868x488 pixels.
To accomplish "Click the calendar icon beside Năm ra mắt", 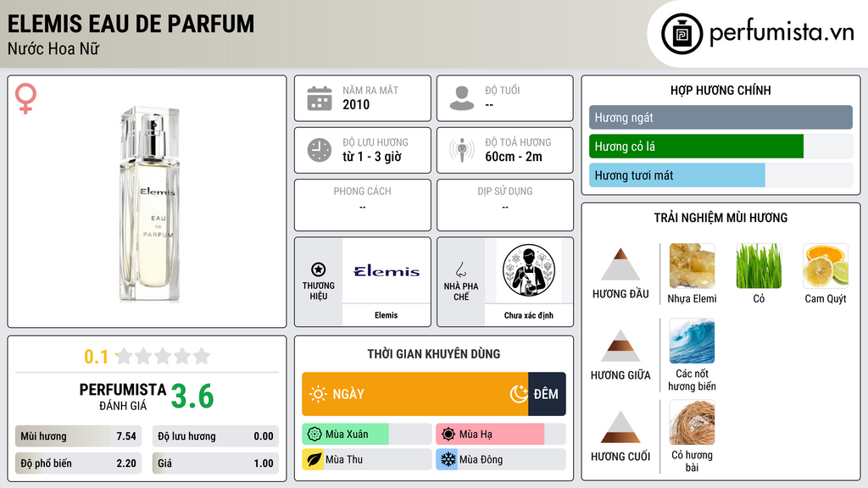I will click(320, 98).
